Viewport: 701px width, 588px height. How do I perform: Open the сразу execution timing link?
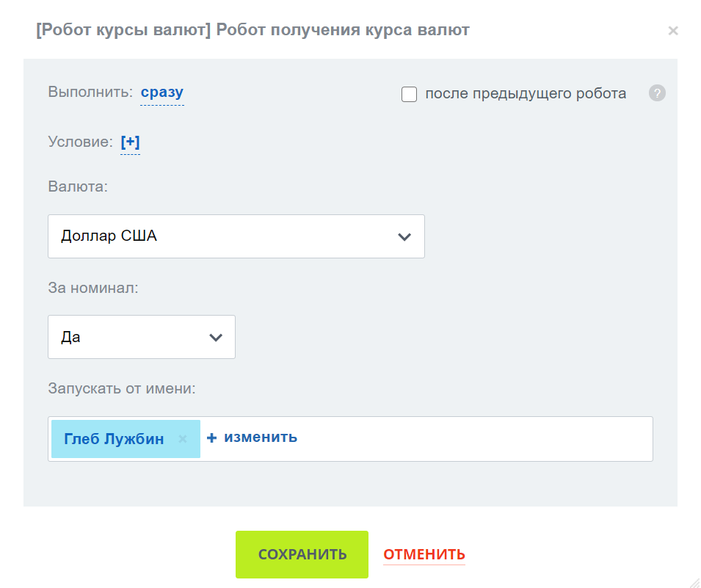click(x=162, y=92)
